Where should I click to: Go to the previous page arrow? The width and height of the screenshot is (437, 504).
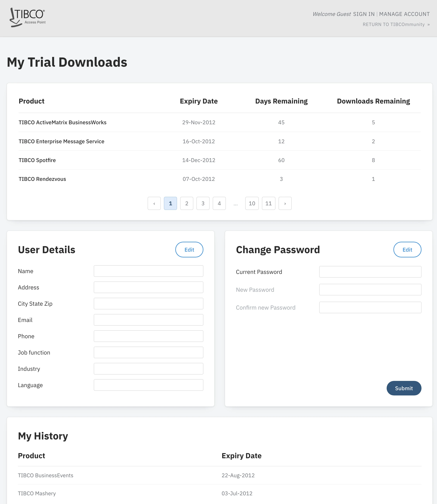[154, 203]
